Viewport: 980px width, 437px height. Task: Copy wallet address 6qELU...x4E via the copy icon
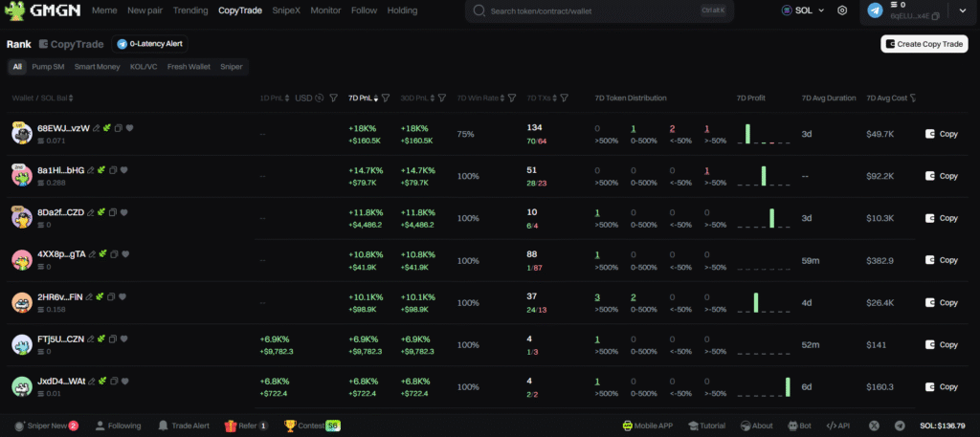pyautogui.click(x=935, y=16)
